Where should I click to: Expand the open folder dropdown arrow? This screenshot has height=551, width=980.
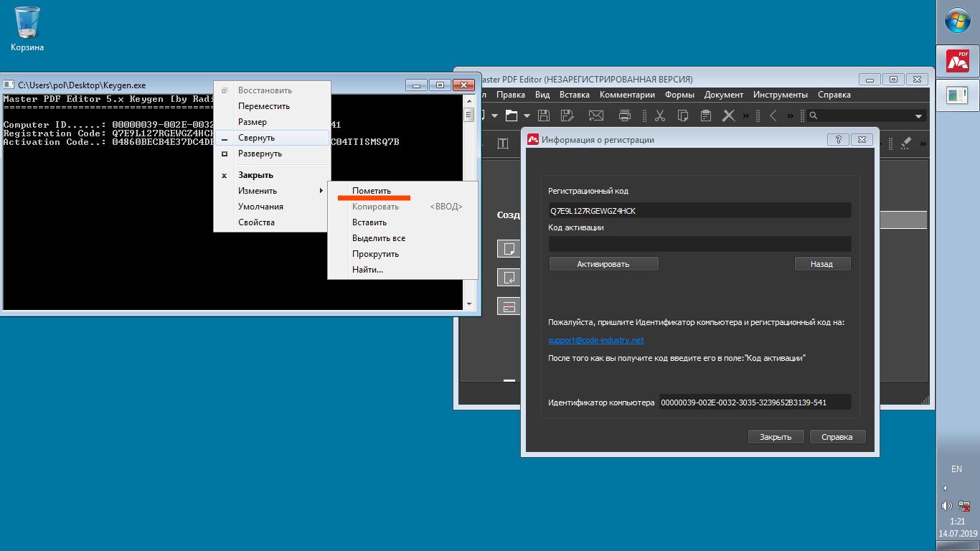pyautogui.click(x=527, y=116)
